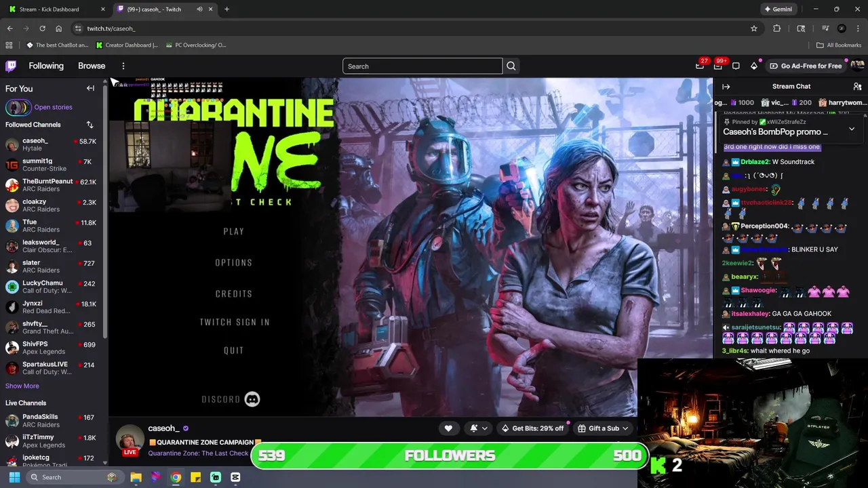
Task: Open TheBurntPeanut channel in sidebar
Action: (x=52, y=186)
